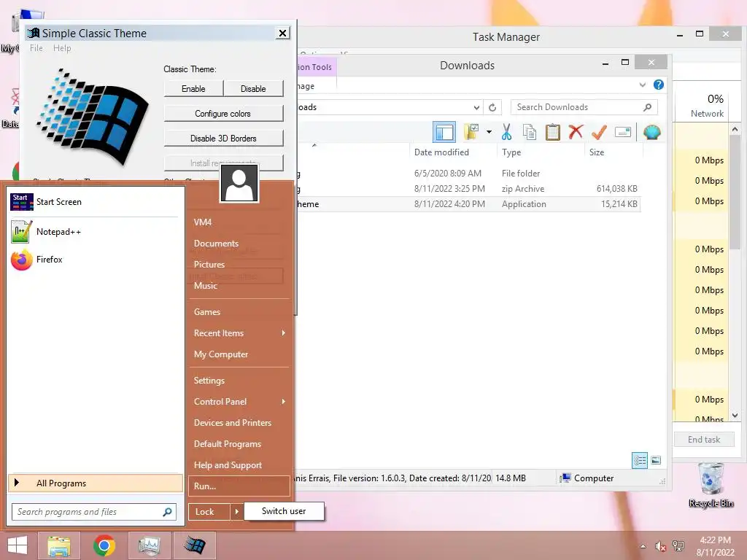Click End task in Task Manager
The height and width of the screenshot is (560, 747).
point(704,440)
